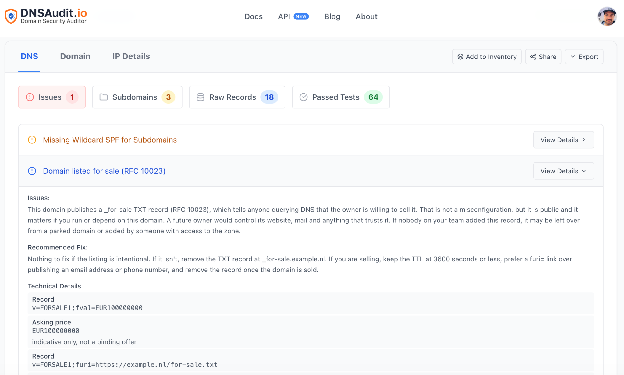Select the Passed Tests filter tab
Viewport: 624px width, 375px height.
click(341, 97)
